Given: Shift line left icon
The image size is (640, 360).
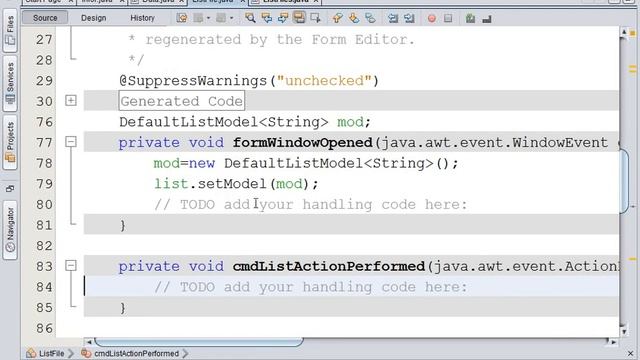Looking at the screenshot, I should pos(393,18).
